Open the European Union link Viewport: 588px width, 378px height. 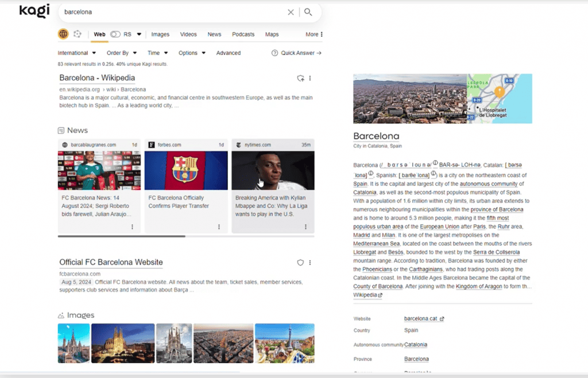click(439, 226)
